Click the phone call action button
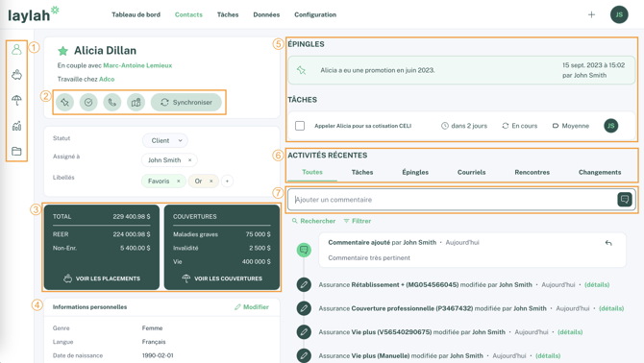Viewport: 644px width, 363px height. (112, 102)
